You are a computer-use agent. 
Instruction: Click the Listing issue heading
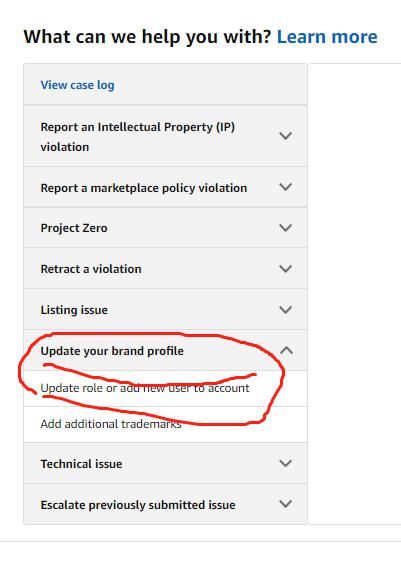click(74, 310)
